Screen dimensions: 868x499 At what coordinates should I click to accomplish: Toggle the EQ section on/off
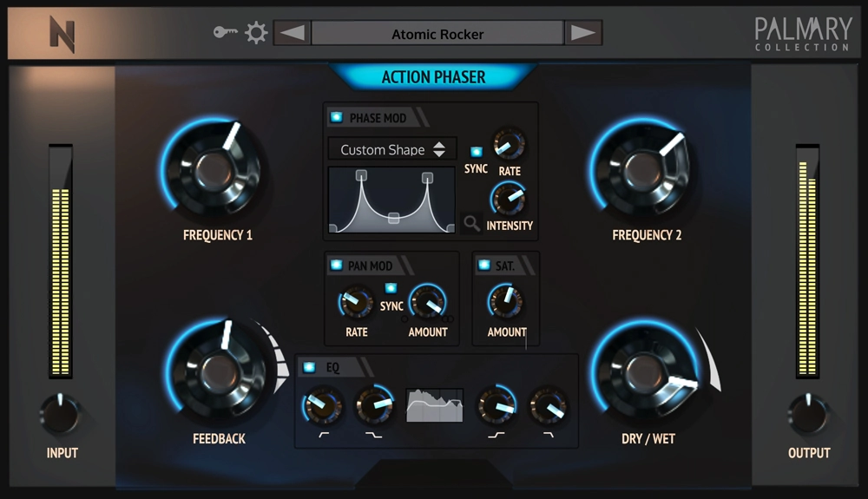point(310,367)
